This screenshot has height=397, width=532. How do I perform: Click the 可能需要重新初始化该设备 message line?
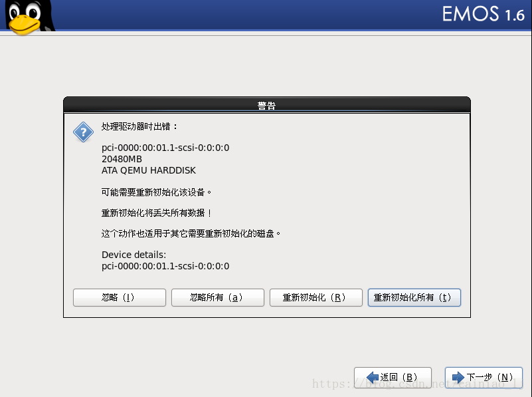[156, 192]
